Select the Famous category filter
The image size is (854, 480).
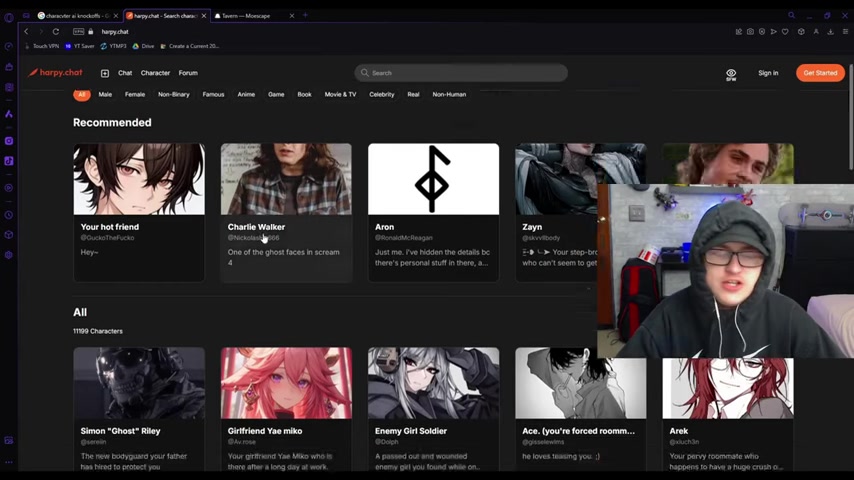pyautogui.click(x=214, y=94)
